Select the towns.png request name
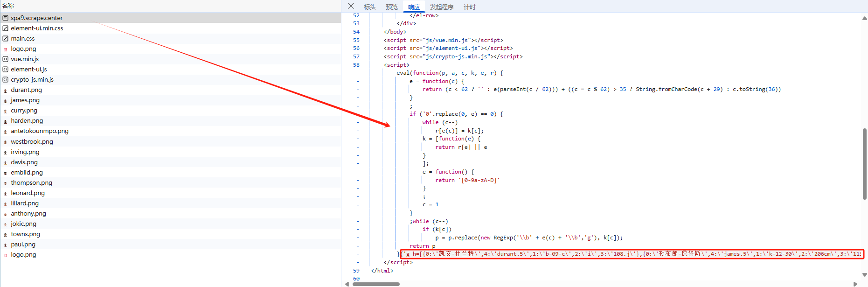 click(x=26, y=234)
